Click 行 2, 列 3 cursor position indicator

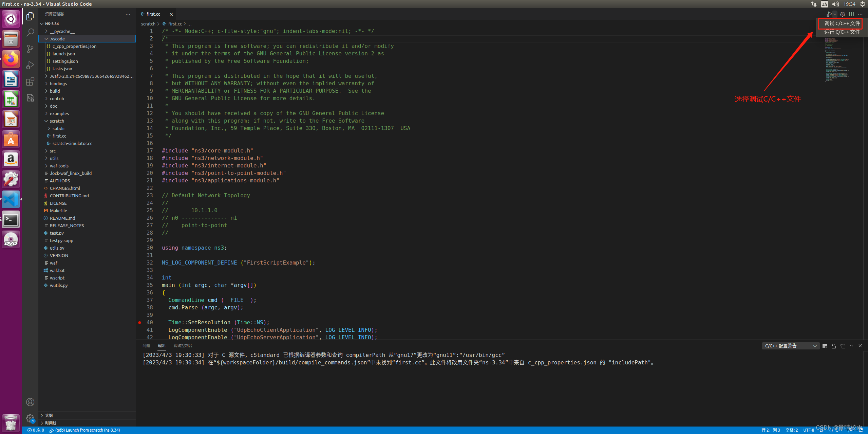tap(771, 430)
